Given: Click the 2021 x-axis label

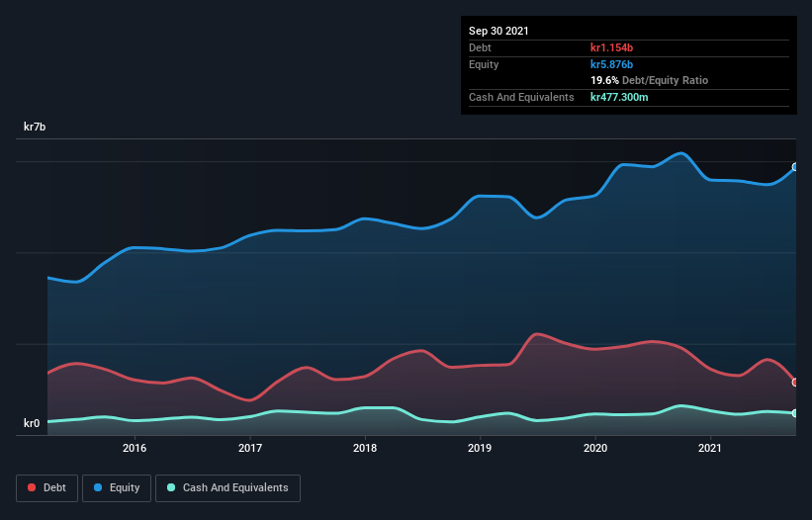Looking at the screenshot, I should 710,448.
